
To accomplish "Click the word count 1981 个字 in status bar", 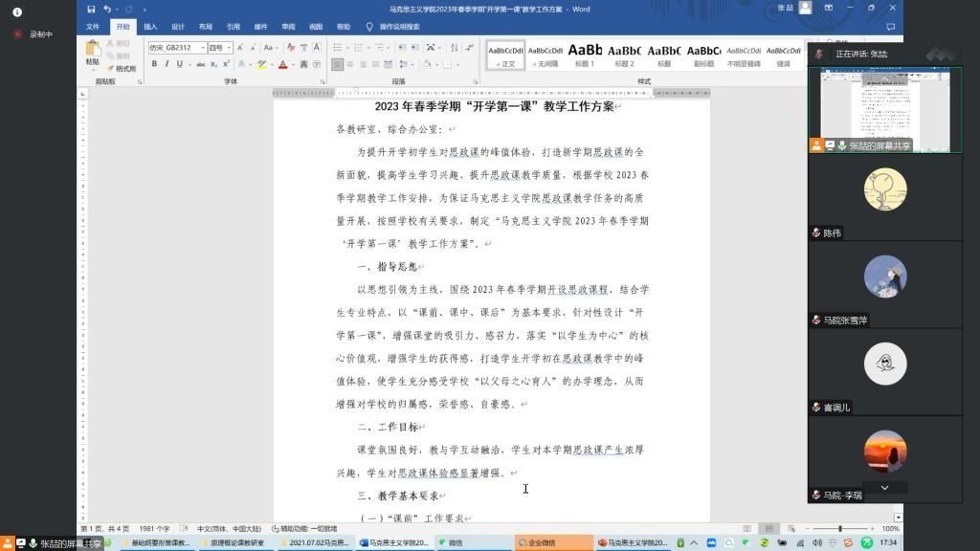I will (154, 528).
